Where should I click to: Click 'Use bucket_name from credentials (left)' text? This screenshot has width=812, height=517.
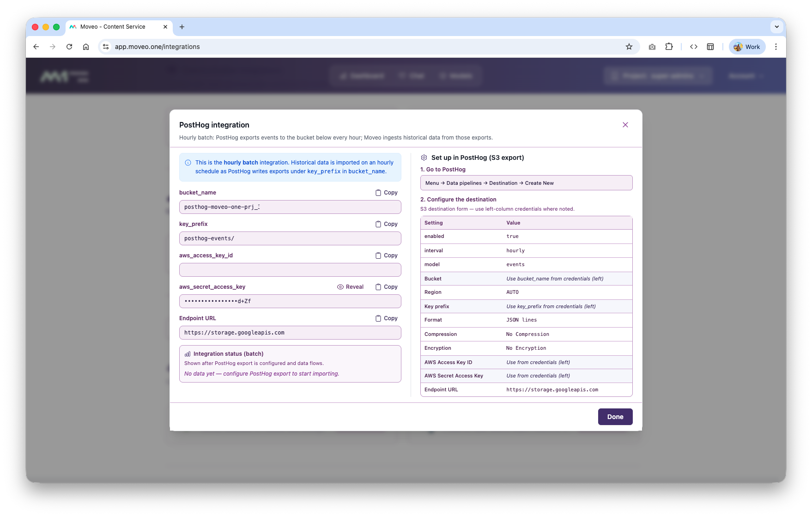(x=555, y=279)
